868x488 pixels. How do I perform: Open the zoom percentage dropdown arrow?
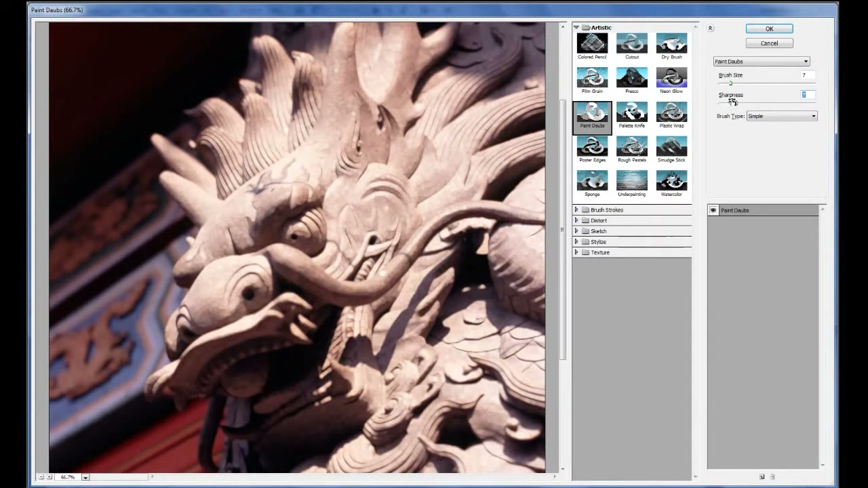(85, 477)
